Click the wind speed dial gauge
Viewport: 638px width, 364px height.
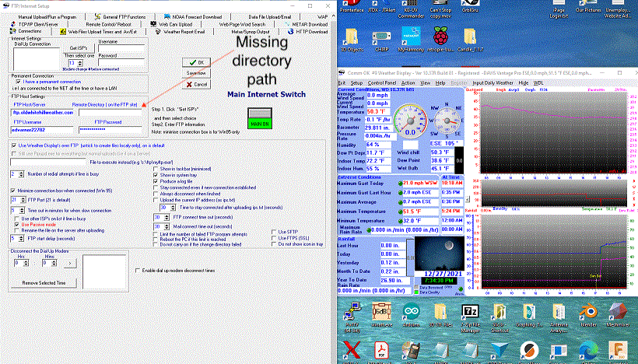point(410,121)
